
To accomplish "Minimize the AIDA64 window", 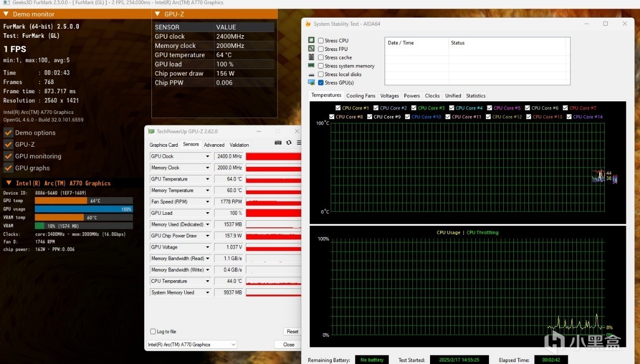I will click(586, 24).
